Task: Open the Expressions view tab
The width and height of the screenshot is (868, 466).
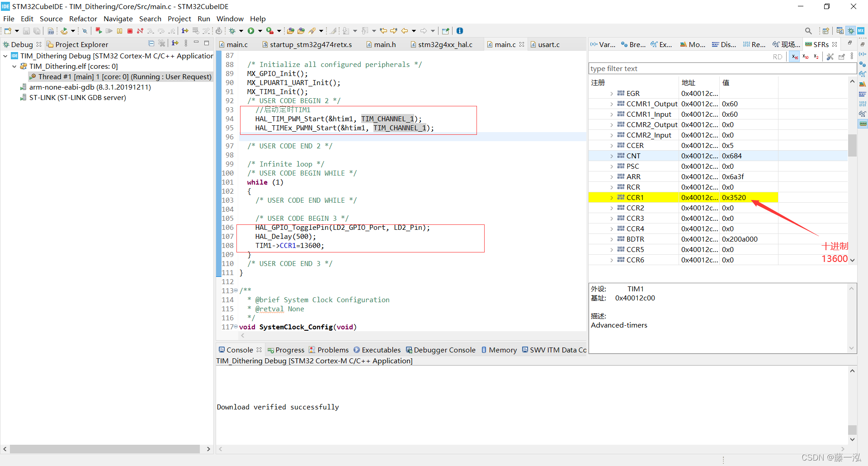Action: pyautogui.click(x=661, y=44)
